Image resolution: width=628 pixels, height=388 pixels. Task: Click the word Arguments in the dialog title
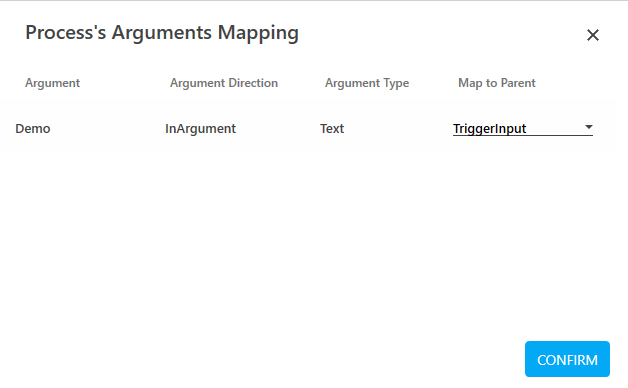(x=161, y=33)
